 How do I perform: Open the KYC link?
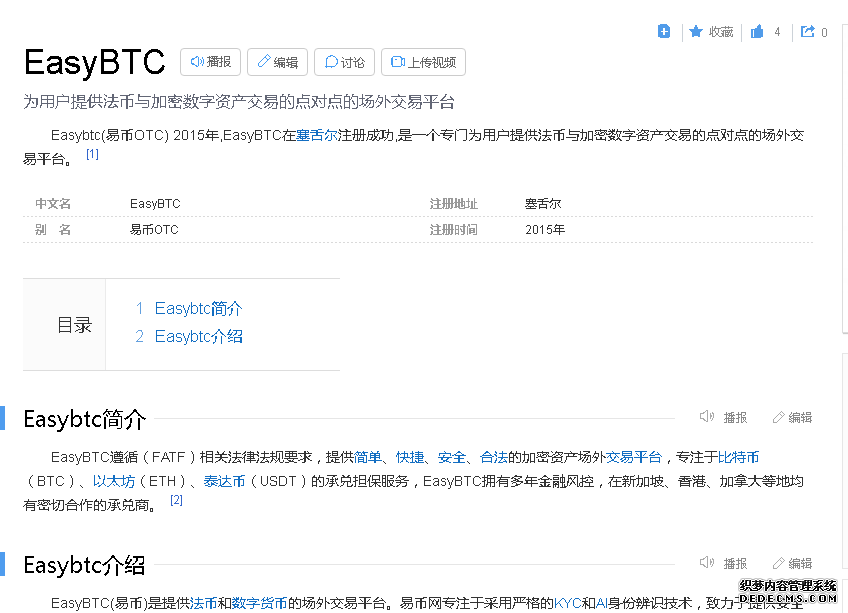[567, 603]
